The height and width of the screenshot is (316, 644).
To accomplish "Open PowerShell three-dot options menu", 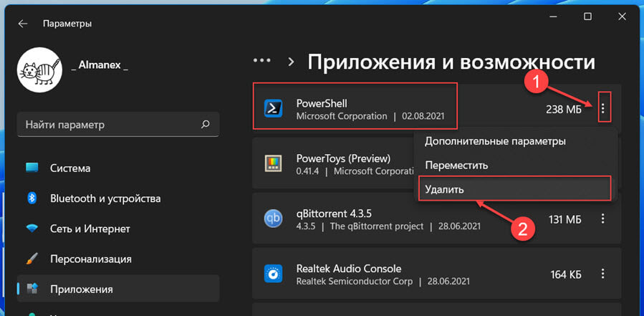I will 603,108.
